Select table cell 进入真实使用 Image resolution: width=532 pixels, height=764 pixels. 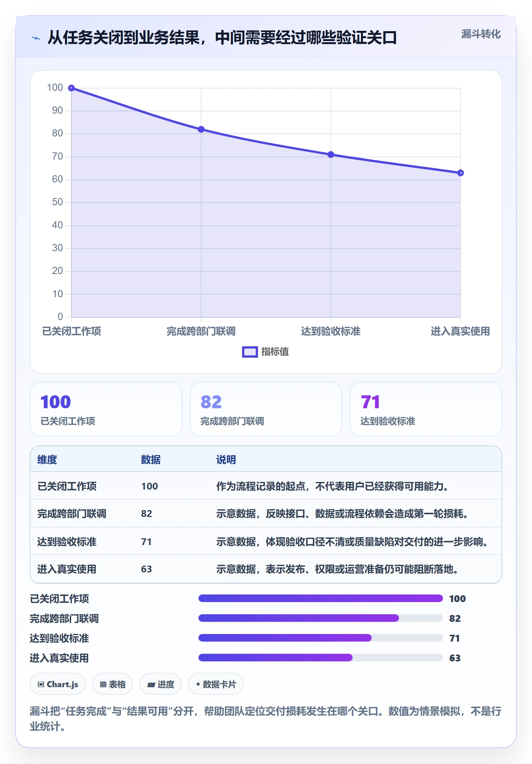[x=67, y=569]
